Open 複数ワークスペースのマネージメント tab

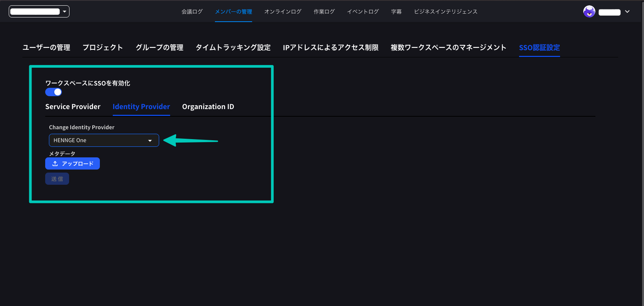point(448,48)
